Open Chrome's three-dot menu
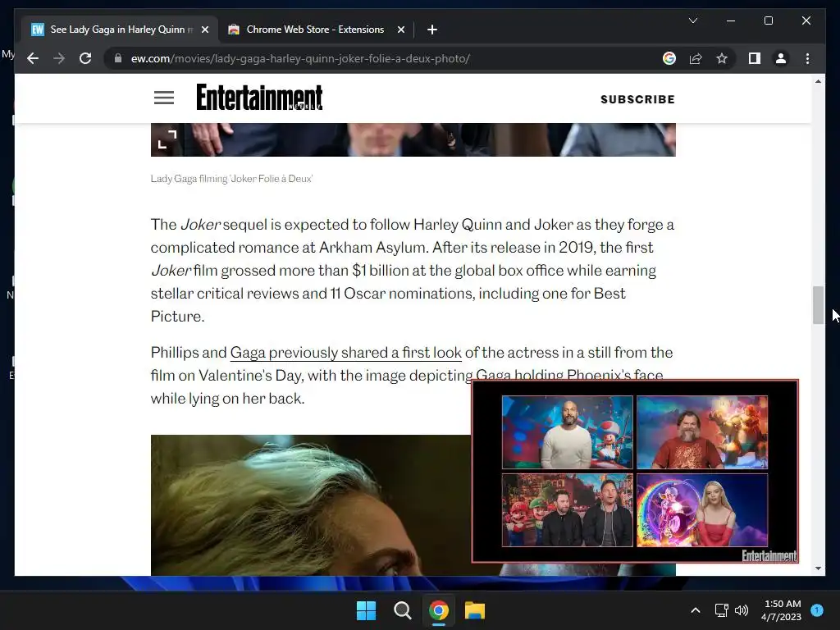Screen dimensions: 840x630 pos(807,58)
